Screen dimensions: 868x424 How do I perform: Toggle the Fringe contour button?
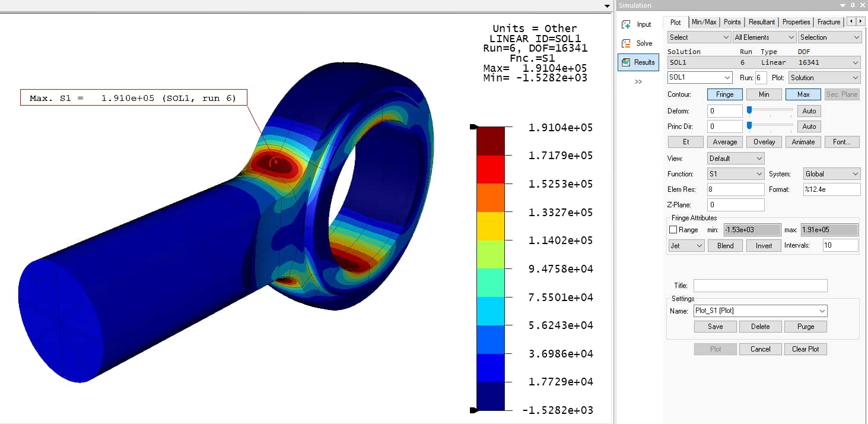point(724,94)
